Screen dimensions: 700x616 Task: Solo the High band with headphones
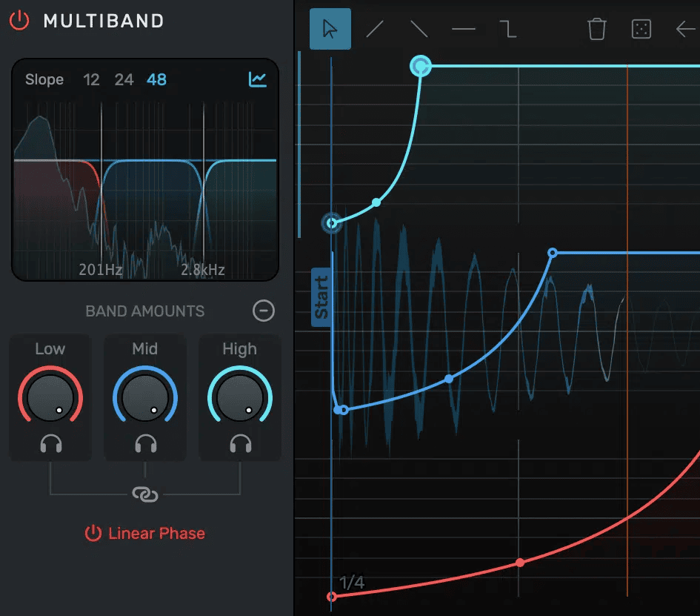240,444
